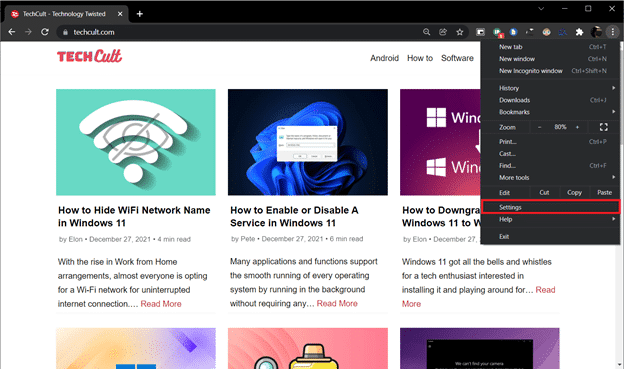Open the profile avatar menu
Image resolution: width=624 pixels, height=370 pixels.
pyautogui.click(x=596, y=32)
